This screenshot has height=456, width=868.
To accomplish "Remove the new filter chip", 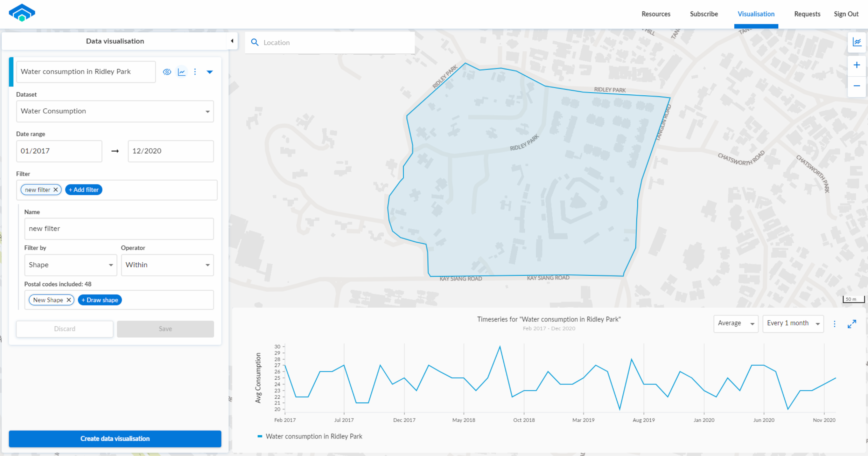I will [x=56, y=190].
